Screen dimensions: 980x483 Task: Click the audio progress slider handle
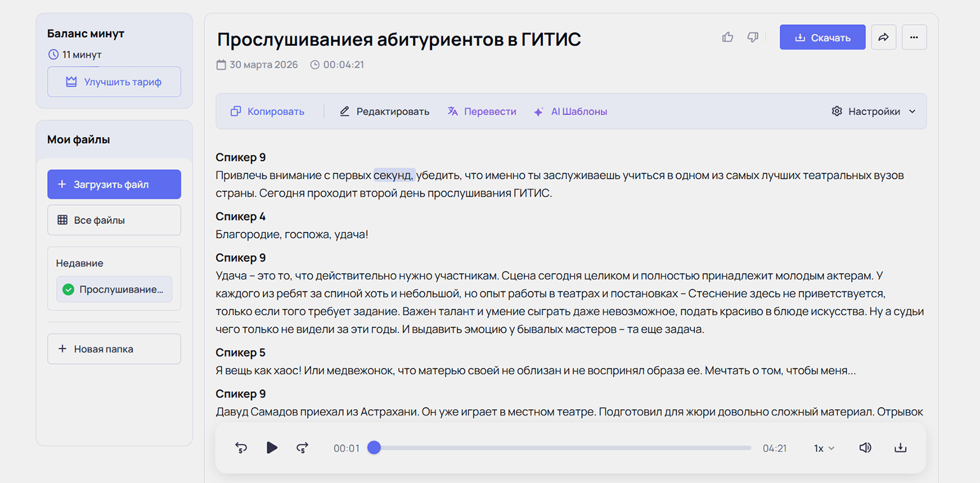[x=374, y=448]
